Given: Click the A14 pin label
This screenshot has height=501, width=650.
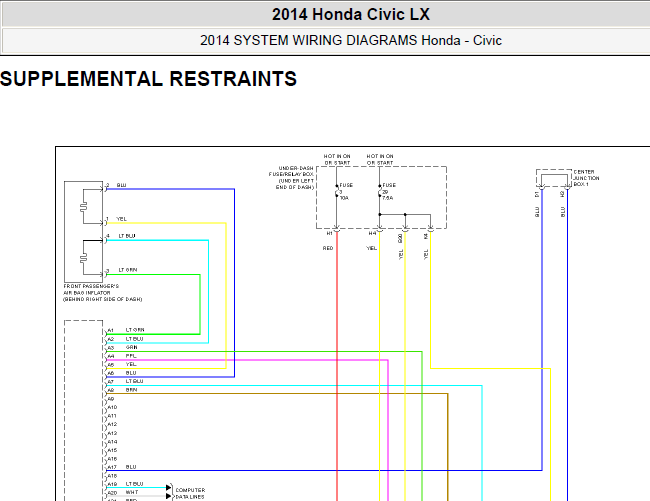Looking at the screenshot, I should (x=112, y=442).
